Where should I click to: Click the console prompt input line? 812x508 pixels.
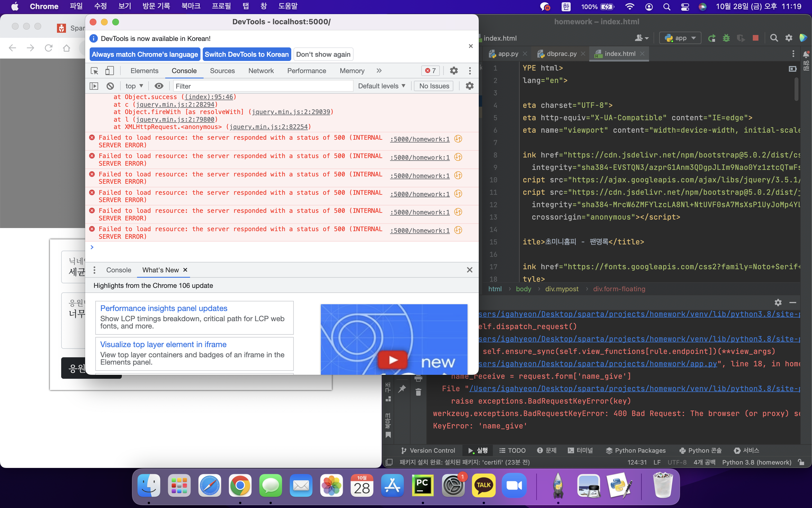[x=282, y=247]
